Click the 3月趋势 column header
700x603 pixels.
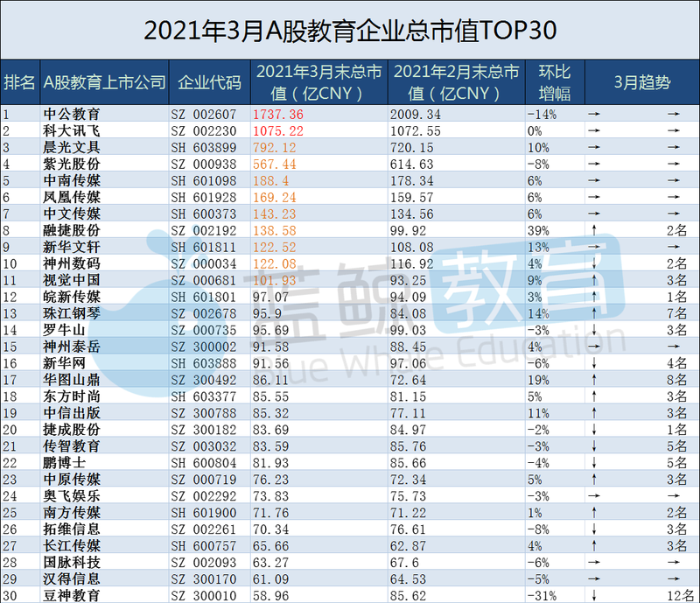642,82
